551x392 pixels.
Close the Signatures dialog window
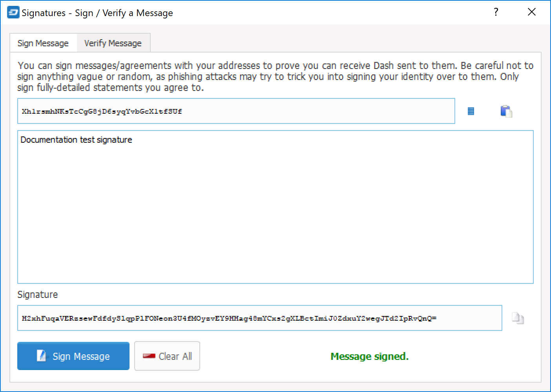coord(532,12)
